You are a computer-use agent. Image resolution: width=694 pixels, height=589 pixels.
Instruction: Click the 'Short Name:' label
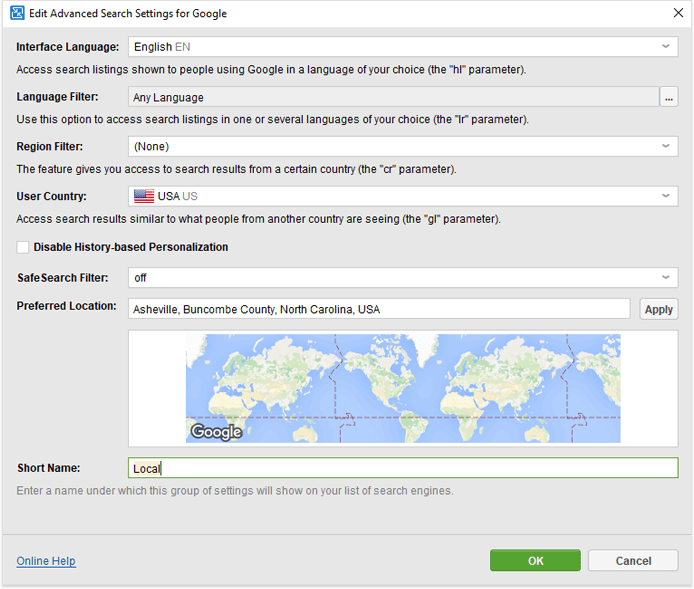point(49,468)
